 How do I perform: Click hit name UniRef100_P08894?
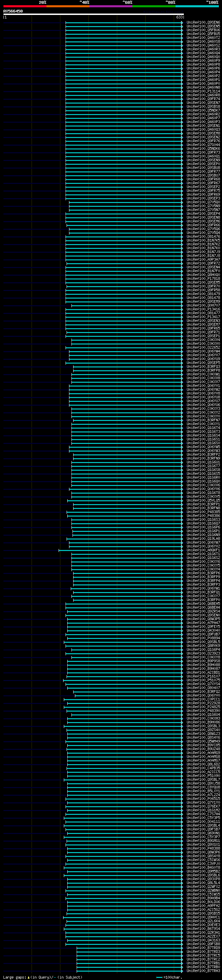[203, 638]
